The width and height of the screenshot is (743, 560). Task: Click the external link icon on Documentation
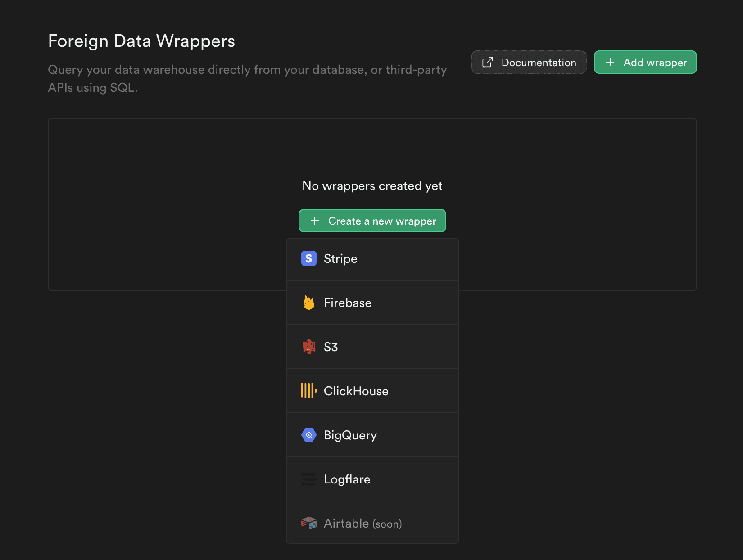487,62
